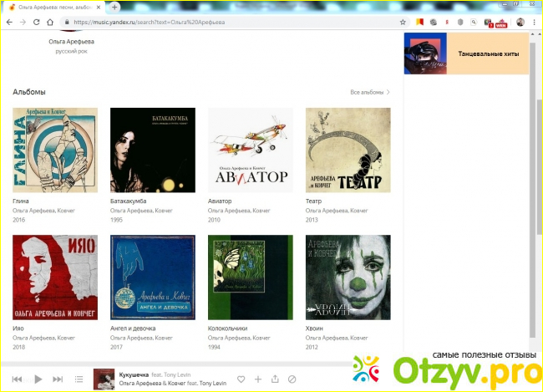Skip to the previous track

[x=17, y=379]
